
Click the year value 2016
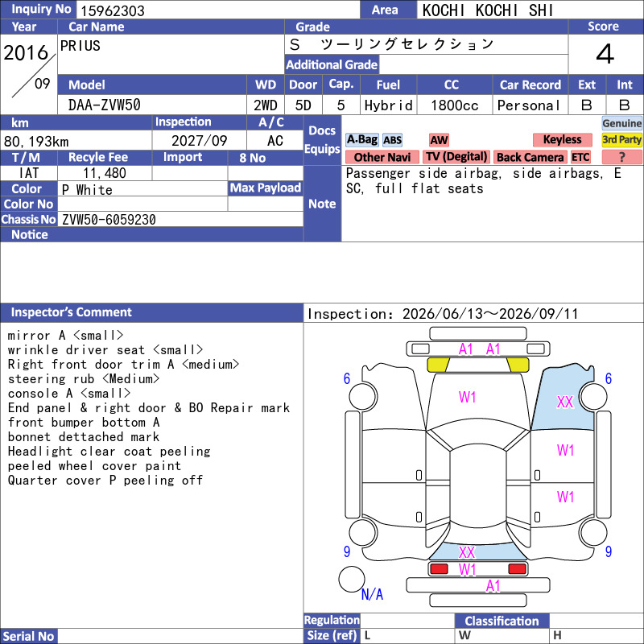click(x=26, y=52)
